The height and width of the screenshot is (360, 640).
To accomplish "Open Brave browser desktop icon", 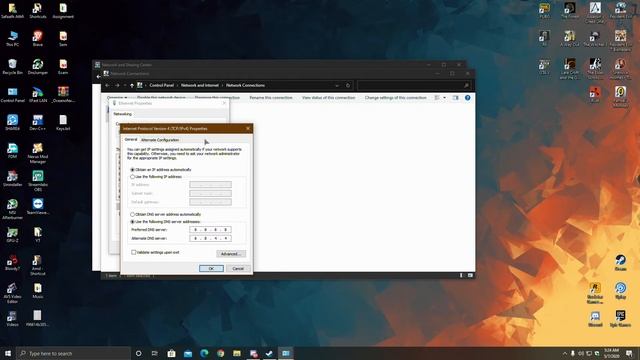I will click(x=38, y=38).
